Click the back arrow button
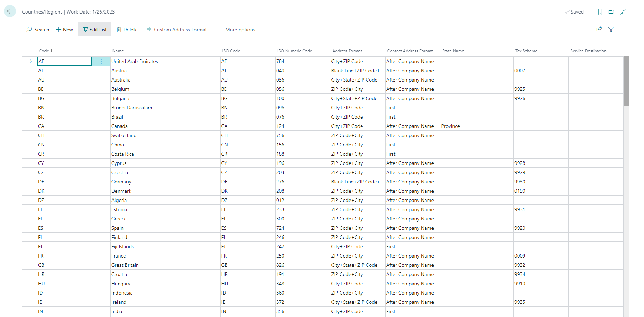644x317 pixels. pyautogui.click(x=10, y=11)
